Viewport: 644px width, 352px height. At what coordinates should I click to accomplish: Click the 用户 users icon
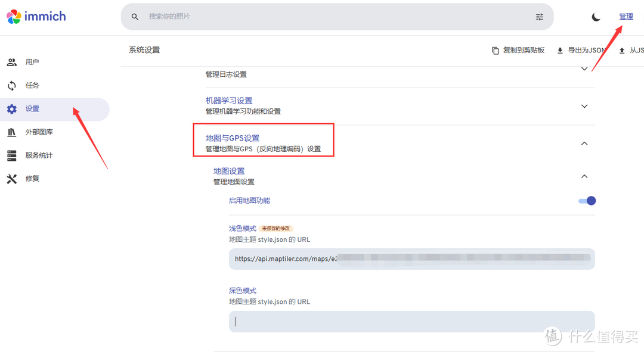tap(12, 62)
